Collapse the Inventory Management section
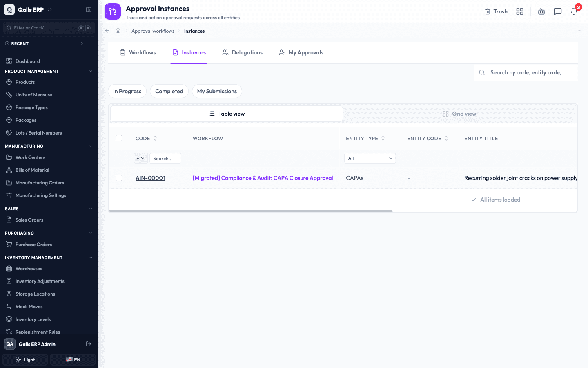 (91, 258)
